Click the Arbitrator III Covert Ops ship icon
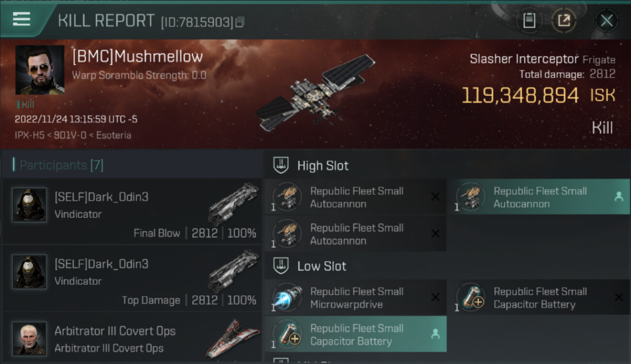The image size is (631, 364). (233, 338)
